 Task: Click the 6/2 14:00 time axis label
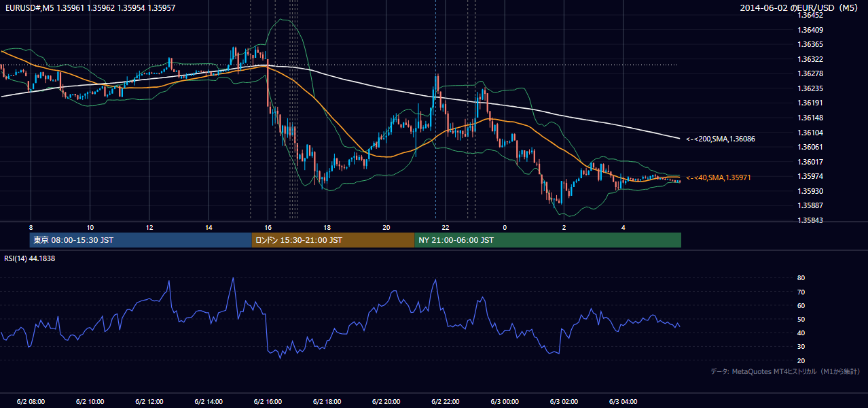pos(209,401)
